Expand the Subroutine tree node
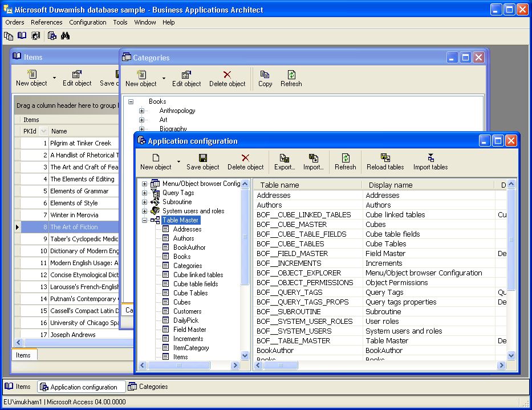This screenshot has height=410, width=532. (x=144, y=202)
